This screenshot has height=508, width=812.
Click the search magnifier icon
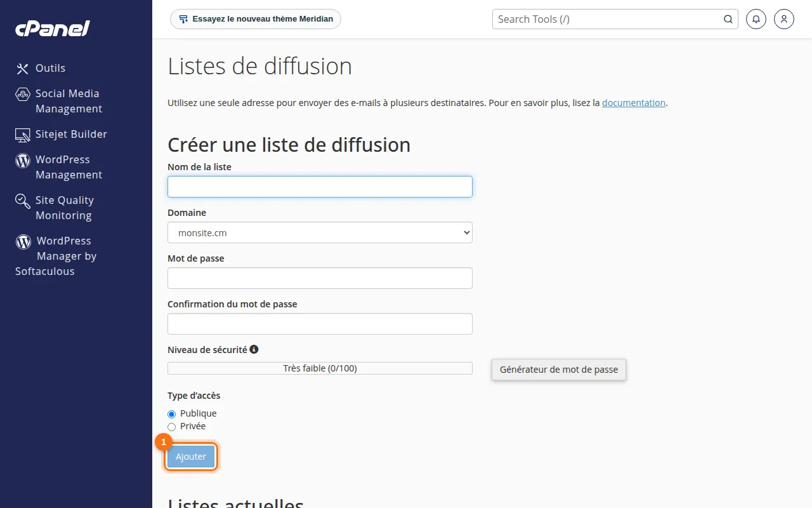click(x=728, y=19)
